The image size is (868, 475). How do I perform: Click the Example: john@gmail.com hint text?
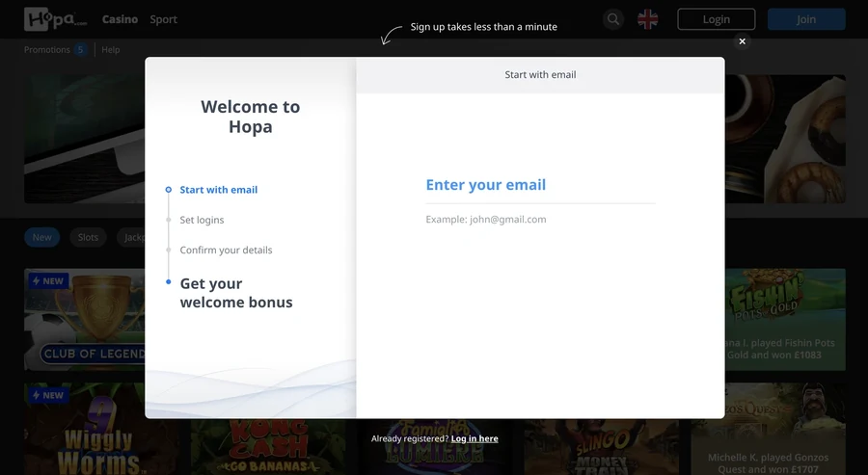(485, 220)
